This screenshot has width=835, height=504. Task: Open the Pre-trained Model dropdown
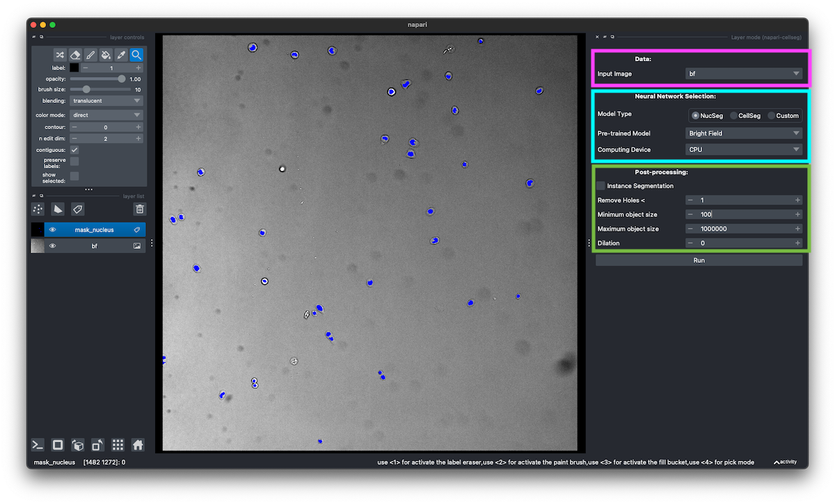click(743, 133)
